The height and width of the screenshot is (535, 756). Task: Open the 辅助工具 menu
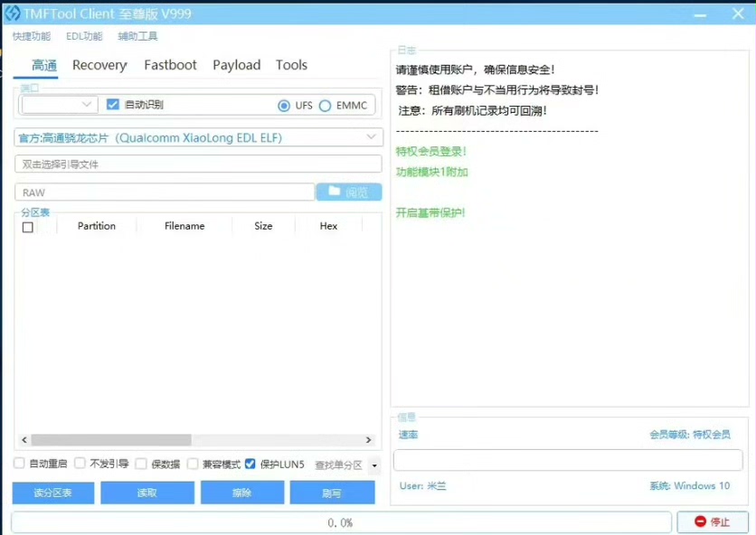[137, 36]
